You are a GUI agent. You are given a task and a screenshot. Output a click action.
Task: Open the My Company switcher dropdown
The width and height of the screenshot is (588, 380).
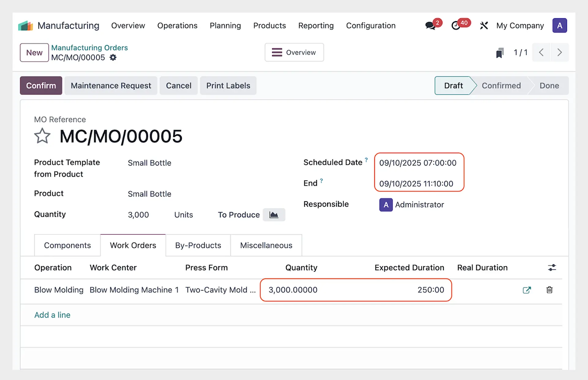[x=520, y=26]
